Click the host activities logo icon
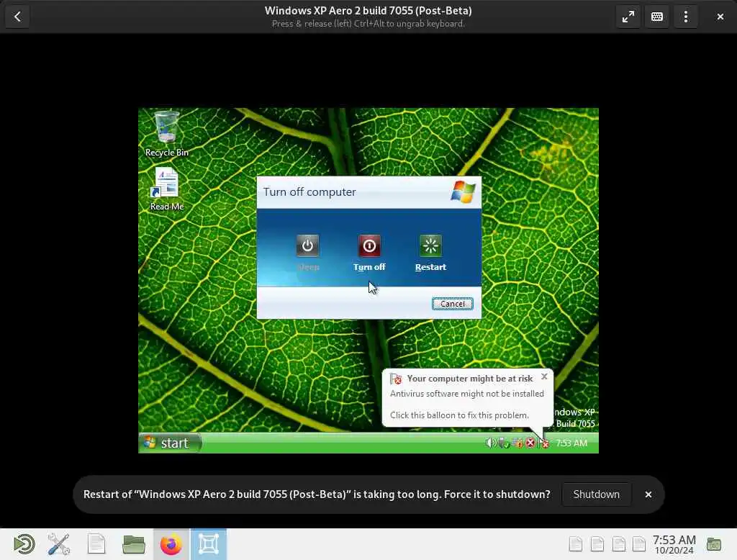 coord(24,544)
